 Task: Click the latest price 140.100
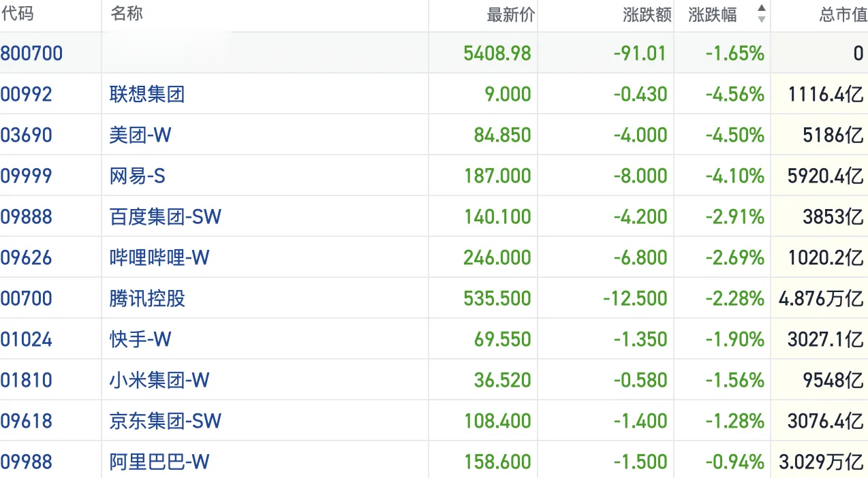(x=498, y=217)
